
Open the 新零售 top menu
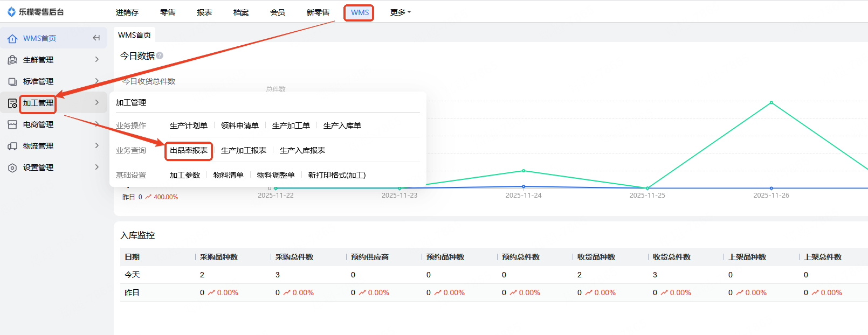[x=318, y=12]
